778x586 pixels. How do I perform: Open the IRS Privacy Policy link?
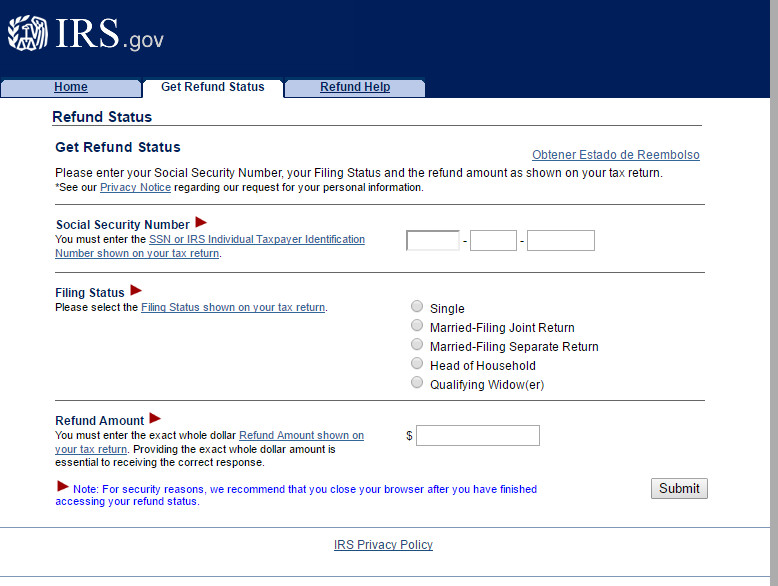pyautogui.click(x=383, y=545)
